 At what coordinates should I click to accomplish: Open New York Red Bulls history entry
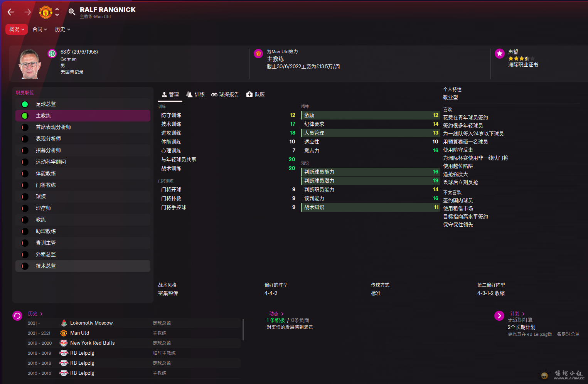tap(133, 343)
